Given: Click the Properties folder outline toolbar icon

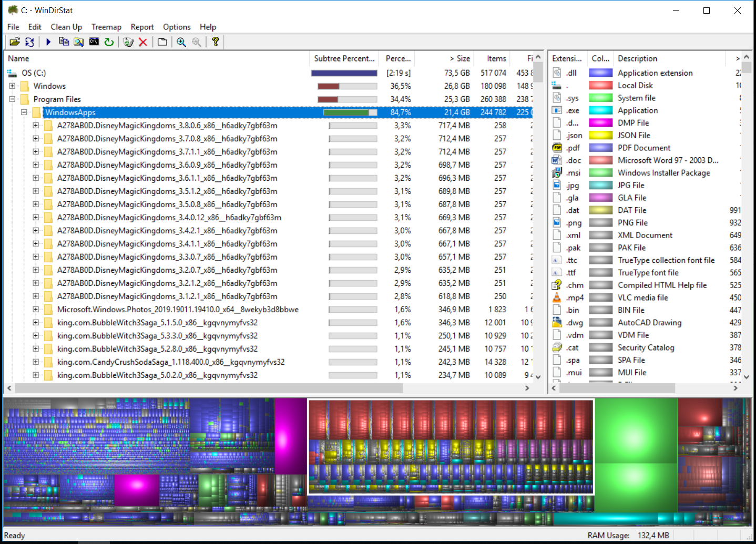Looking at the screenshot, I should coord(162,42).
